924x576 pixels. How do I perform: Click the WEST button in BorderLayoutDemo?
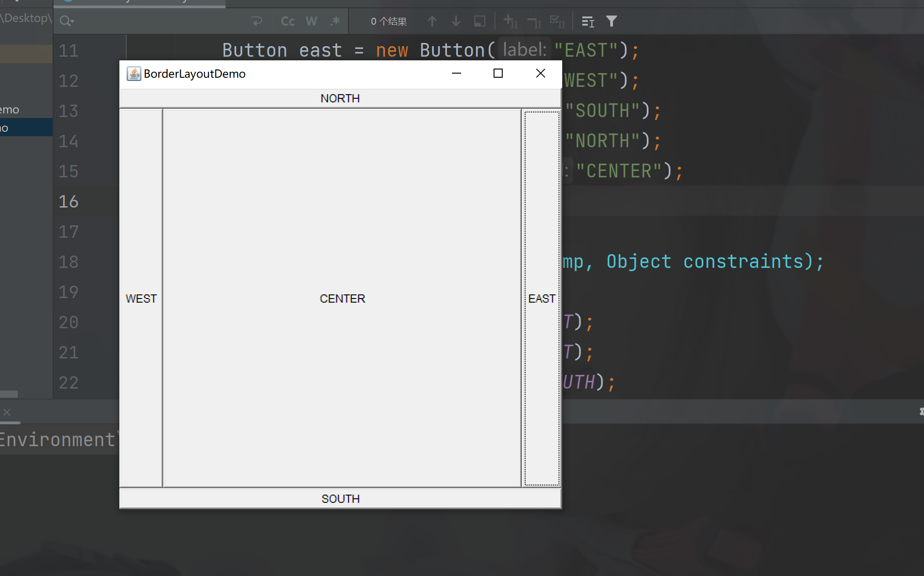[x=141, y=298]
